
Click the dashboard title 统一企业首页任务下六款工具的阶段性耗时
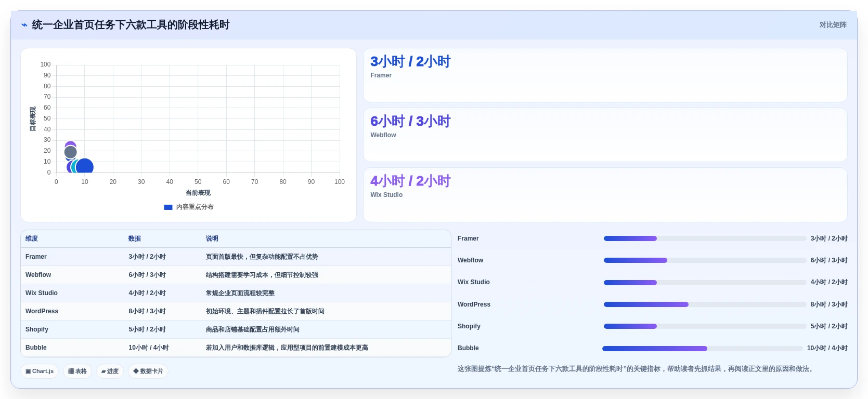[131, 25]
